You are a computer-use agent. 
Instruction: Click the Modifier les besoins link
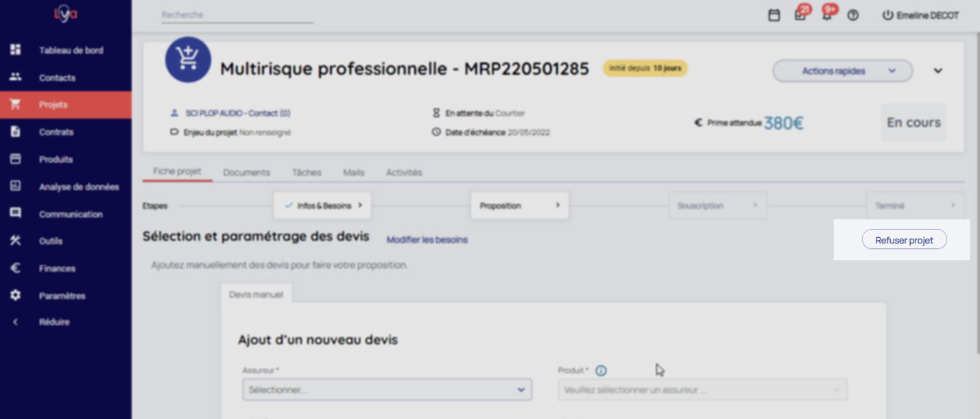coord(427,240)
